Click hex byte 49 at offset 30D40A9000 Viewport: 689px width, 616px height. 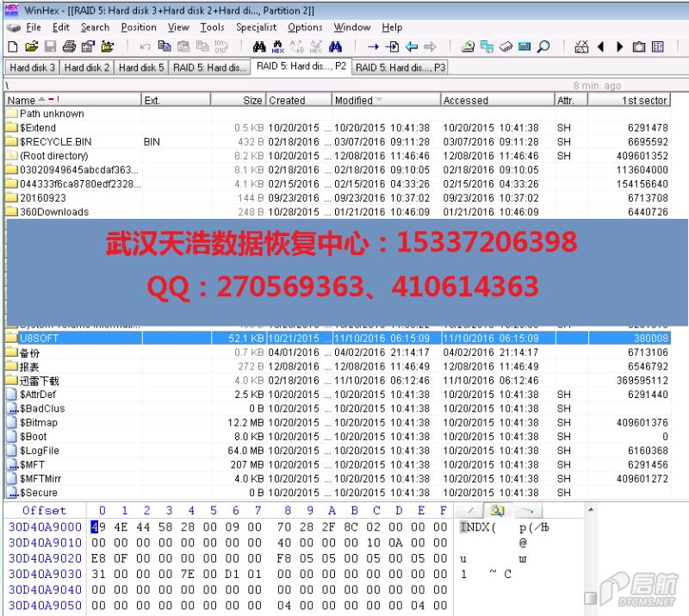96,526
